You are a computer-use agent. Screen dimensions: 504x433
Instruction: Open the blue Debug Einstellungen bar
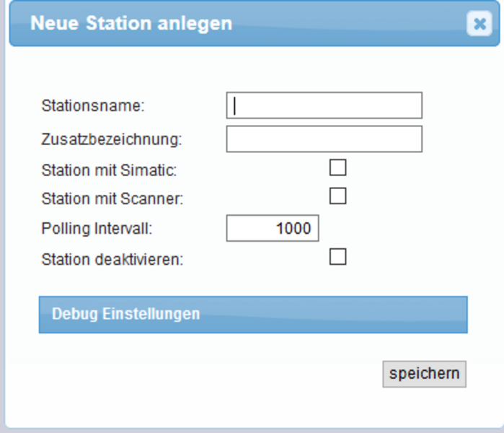coord(252,315)
